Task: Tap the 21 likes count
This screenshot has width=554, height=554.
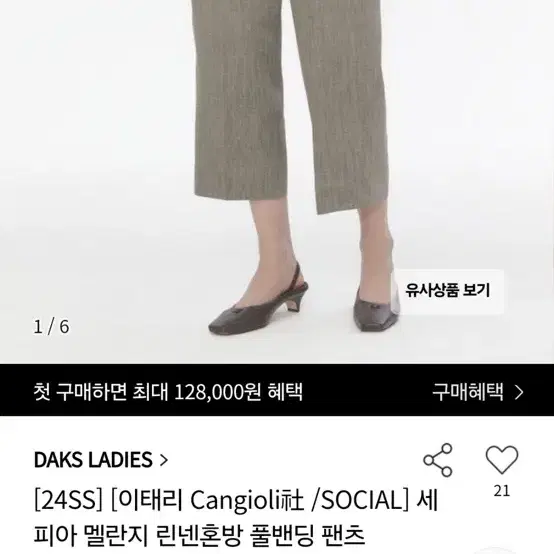Action: (502, 491)
